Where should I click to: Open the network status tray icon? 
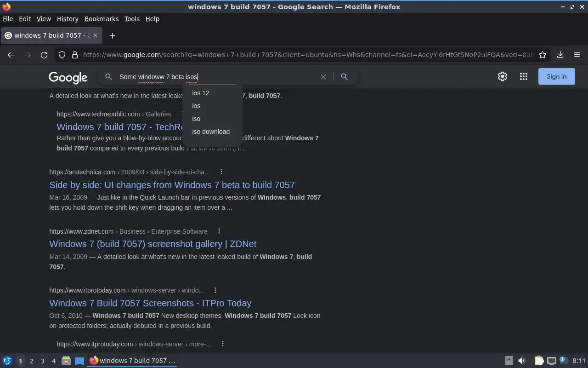[x=552, y=361]
